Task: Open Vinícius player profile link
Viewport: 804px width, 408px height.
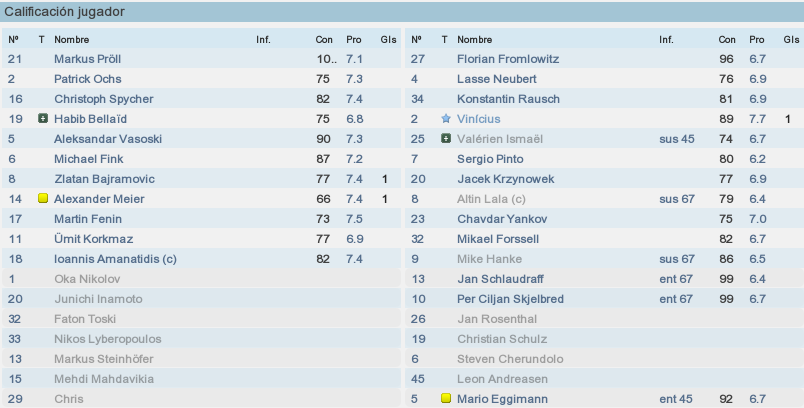Action: click(478, 119)
